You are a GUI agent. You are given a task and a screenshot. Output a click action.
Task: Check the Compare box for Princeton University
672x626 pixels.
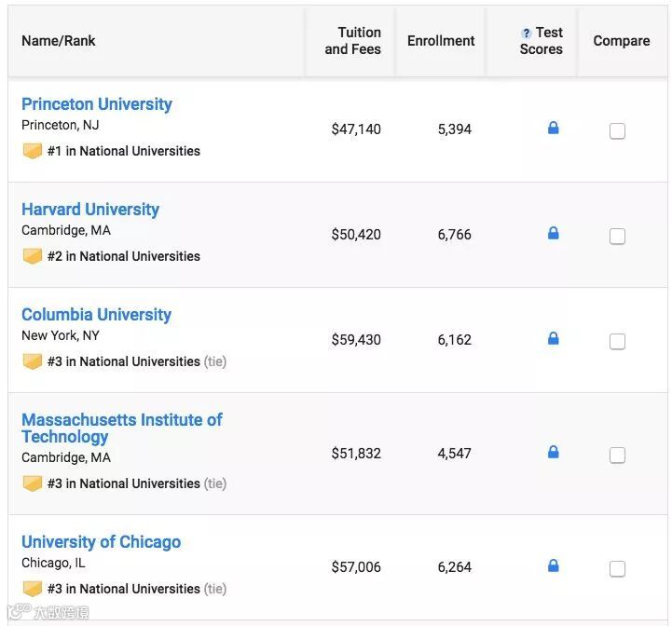[617, 131]
